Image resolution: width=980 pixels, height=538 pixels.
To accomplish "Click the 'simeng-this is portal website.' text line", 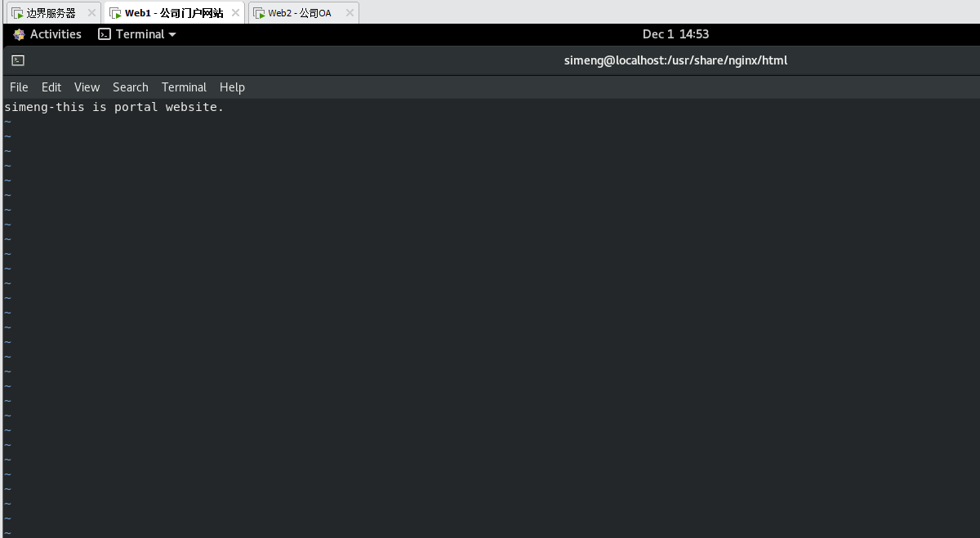I will pos(114,107).
